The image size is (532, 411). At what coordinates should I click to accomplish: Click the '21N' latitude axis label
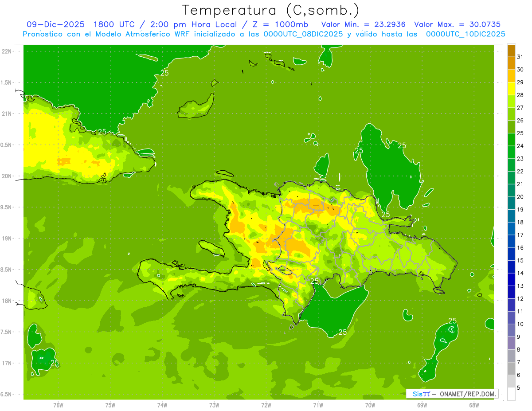coord(7,114)
